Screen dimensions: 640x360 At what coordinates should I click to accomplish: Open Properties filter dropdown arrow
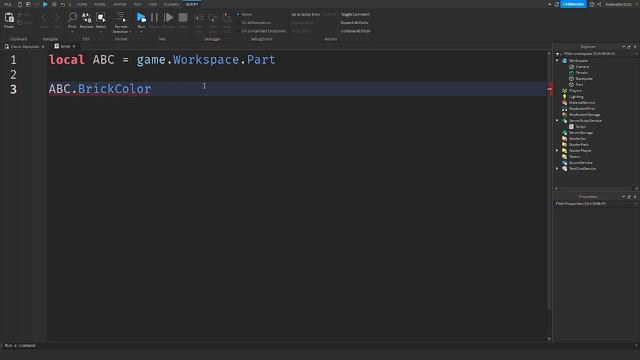tap(636, 203)
